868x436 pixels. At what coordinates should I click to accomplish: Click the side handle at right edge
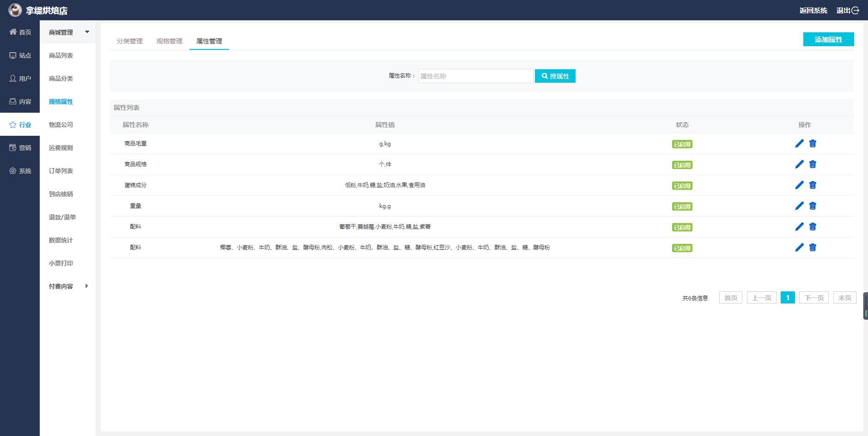point(865,306)
